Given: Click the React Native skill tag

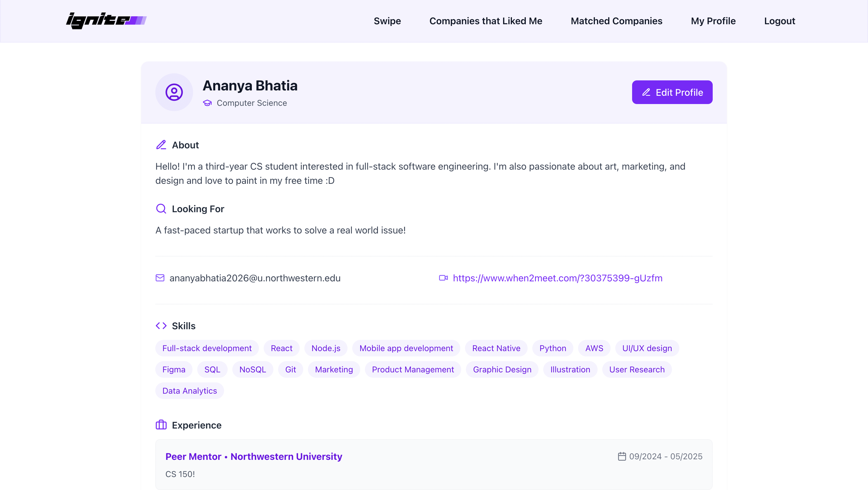Looking at the screenshot, I should click(x=496, y=348).
